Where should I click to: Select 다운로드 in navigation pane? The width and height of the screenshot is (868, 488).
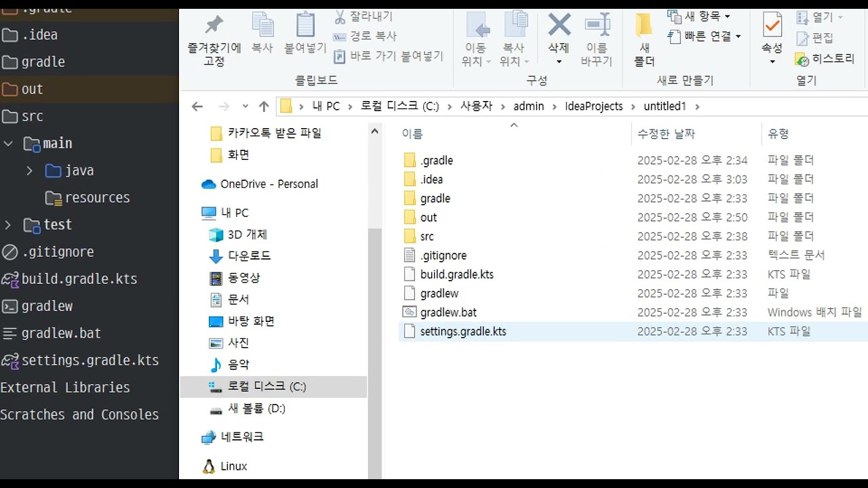249,256
